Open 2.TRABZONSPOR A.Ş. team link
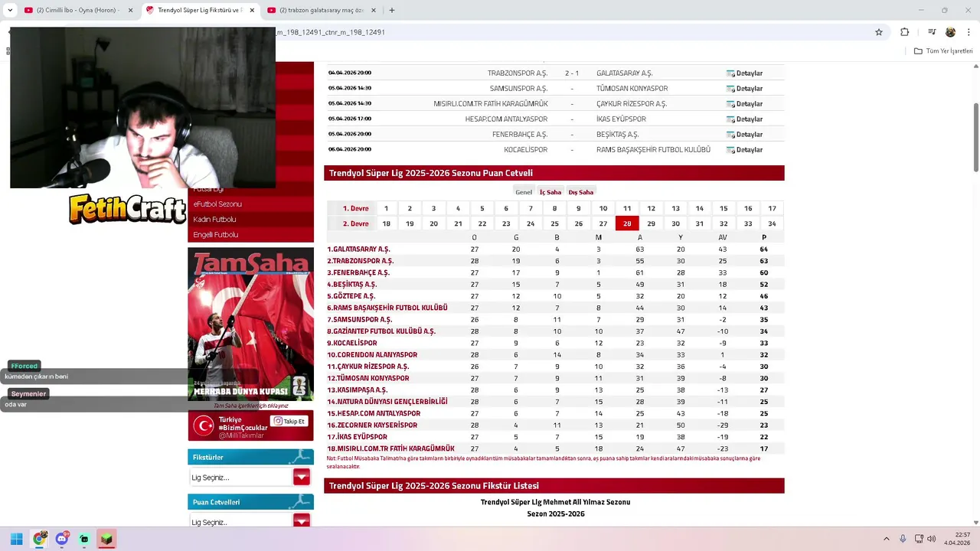 (360, 261)
